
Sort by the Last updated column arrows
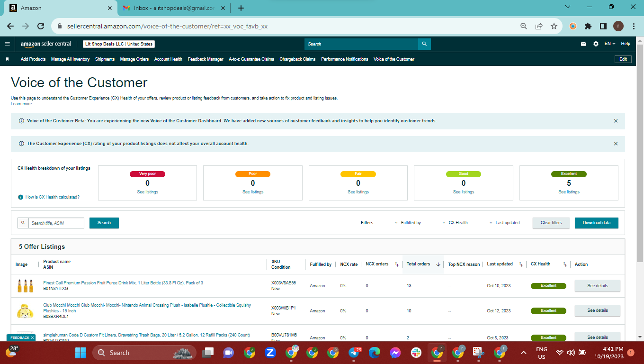click(521, 264)
